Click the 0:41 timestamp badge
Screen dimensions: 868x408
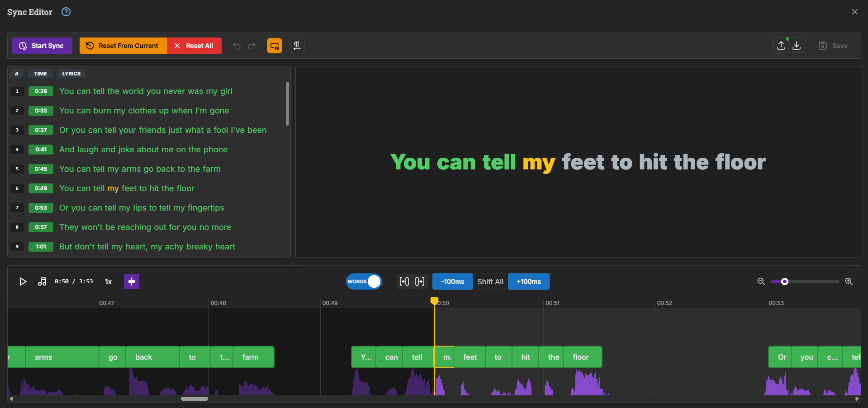pyautogui.click(x=41, y=150)
